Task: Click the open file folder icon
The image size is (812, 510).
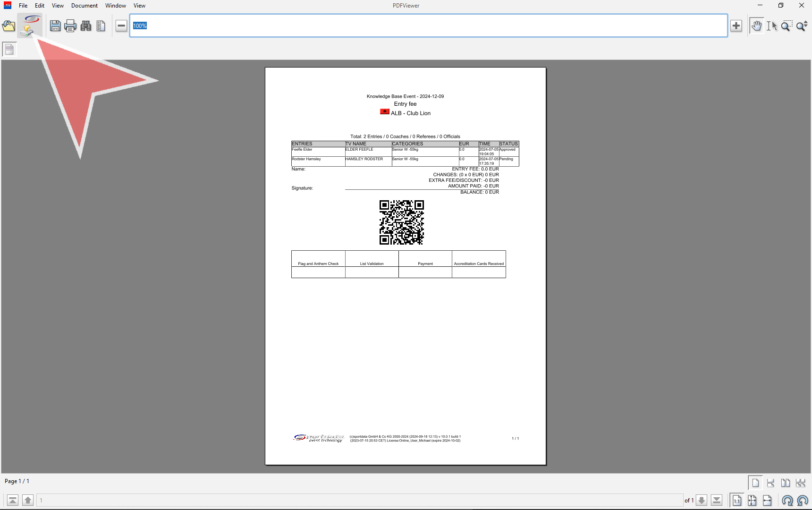Action: pos(8,26)
